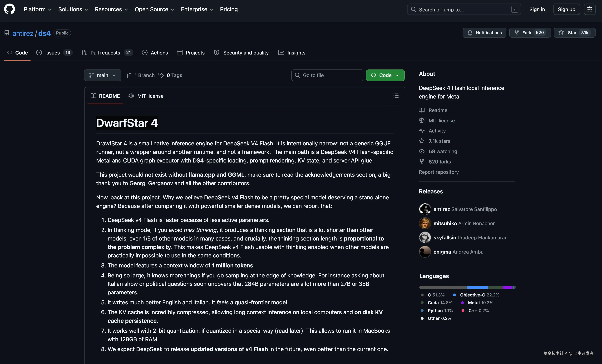602x364 pixels.
Task: View the 0 Tags link
Action: point(170,75)
